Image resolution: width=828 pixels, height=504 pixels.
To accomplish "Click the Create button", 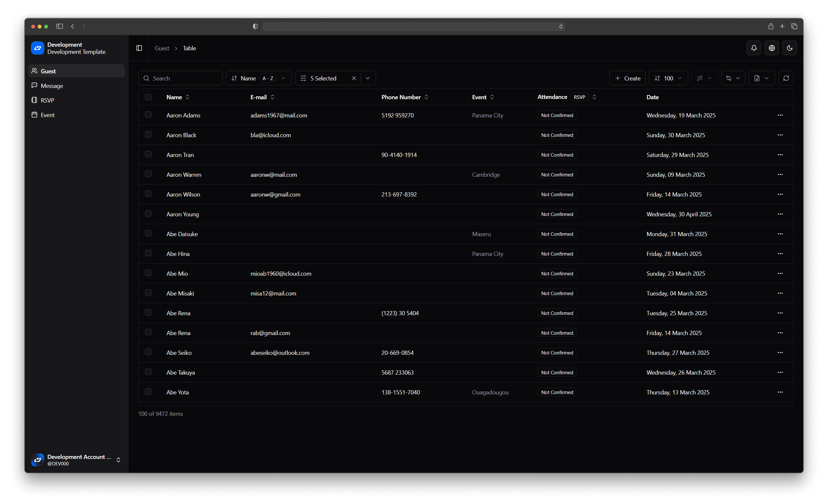I will pos(627,78).
